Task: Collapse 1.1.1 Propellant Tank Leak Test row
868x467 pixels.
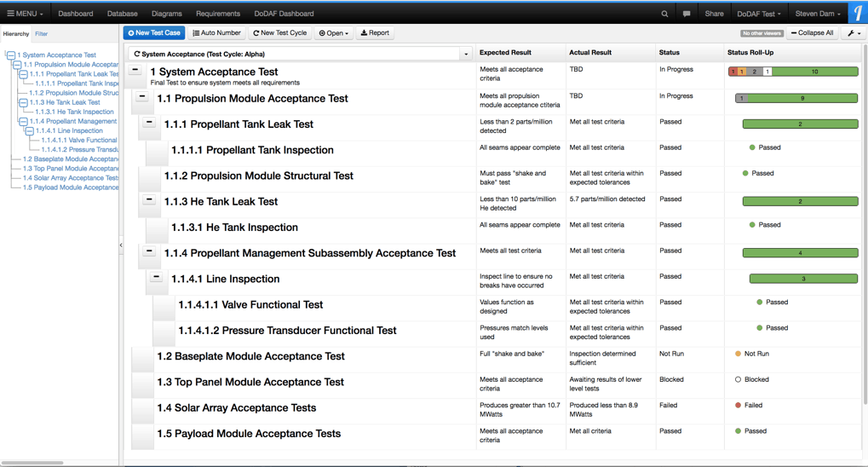Action: tap(149, 123)
